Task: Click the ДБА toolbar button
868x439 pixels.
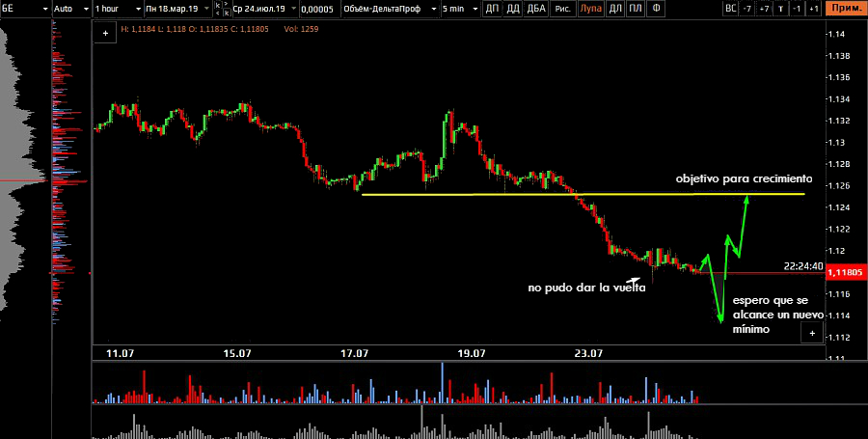Action: click(537, 9)
